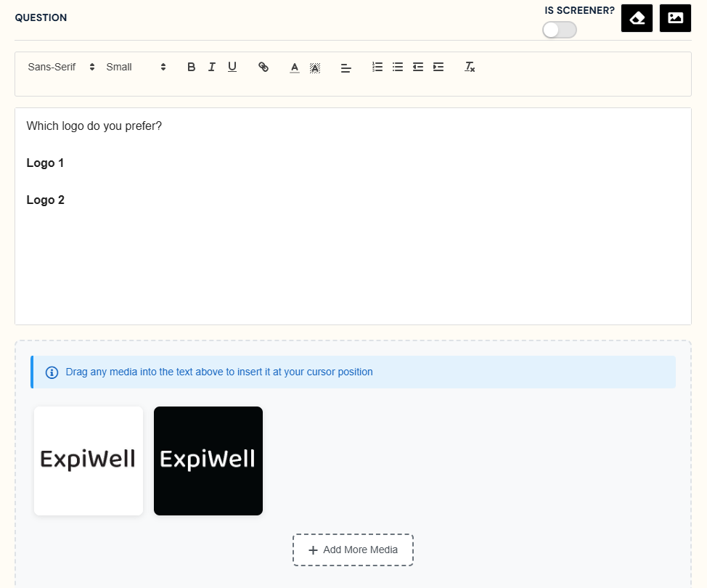Increase the text indentation
The height and width of the screenshot is (588, 707).
point(438,67)
